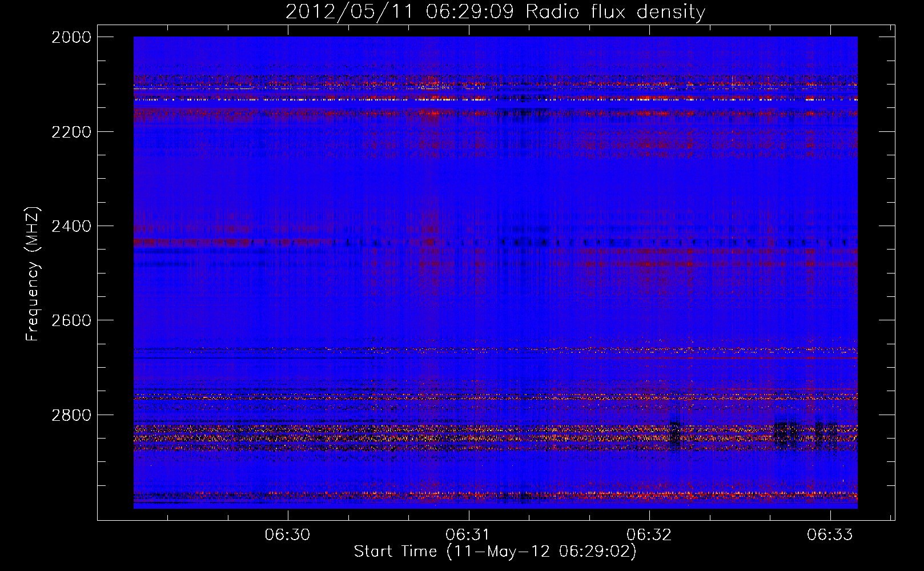The width and height of the screenshot is (924, 571).
Task: Click the 06:32 time tick label
Action: [x=649, y=534]
